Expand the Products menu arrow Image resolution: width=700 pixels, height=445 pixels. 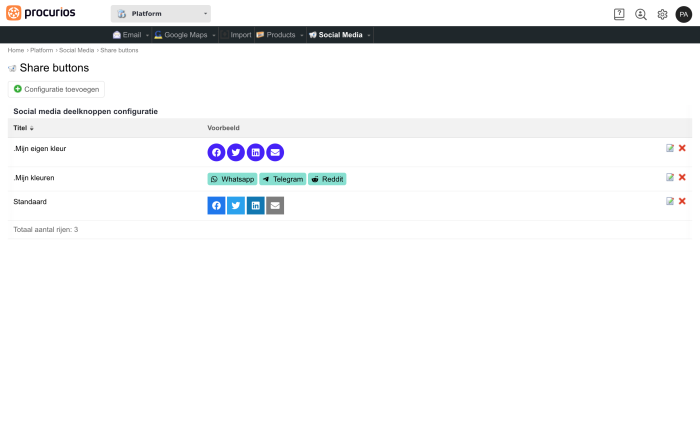pyautogui.click(x=302, y=35)
